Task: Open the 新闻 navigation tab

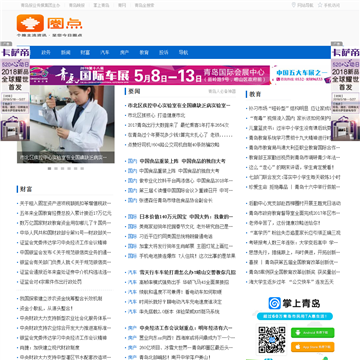Action: point(65,53)
